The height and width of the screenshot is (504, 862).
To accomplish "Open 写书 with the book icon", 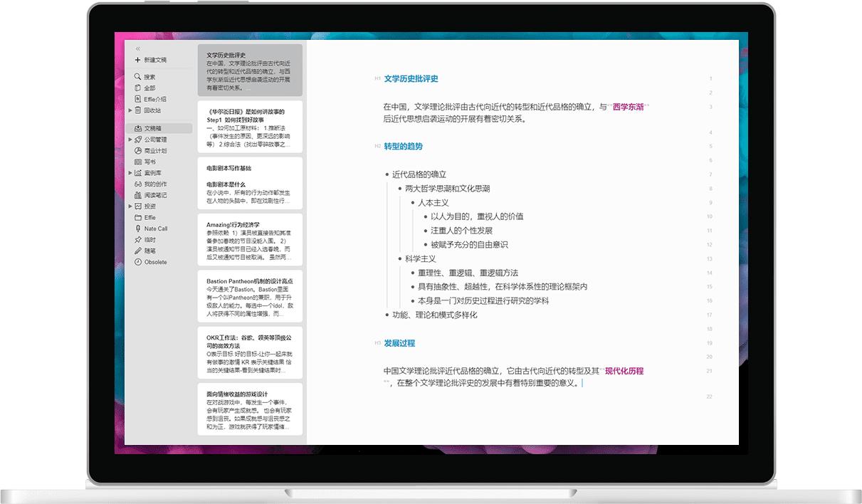I will pyautogui.click(x=138, y=161).
